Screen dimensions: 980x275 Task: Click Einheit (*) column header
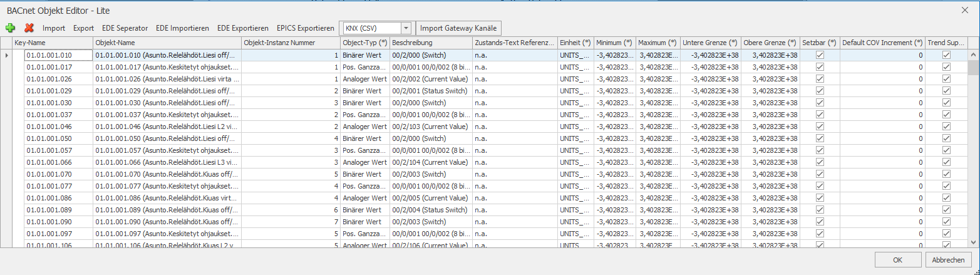point(575,43)
